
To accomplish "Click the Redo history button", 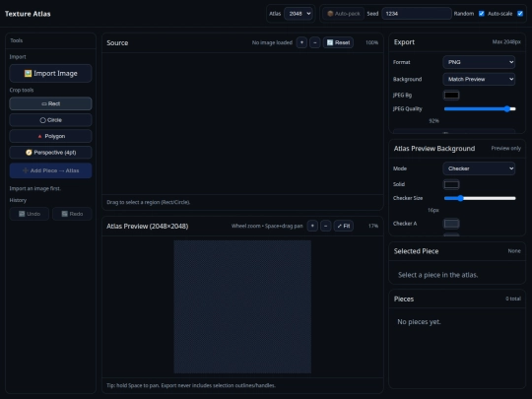I will point(72,214).
